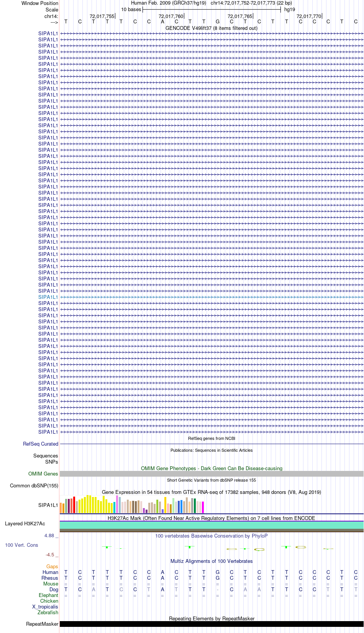Open the GTEx 'Gene Expression in 54 tissues' title

[212, 492]
